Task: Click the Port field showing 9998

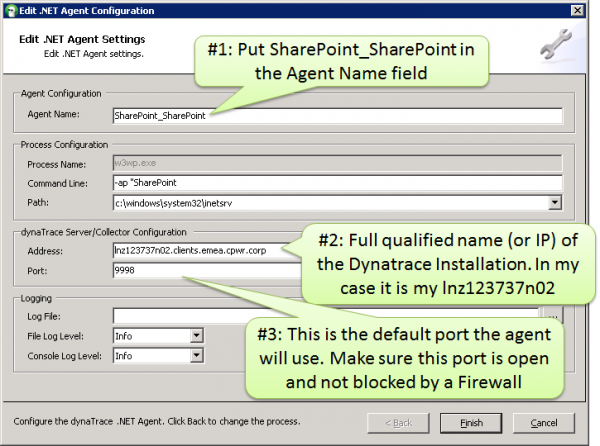Action: tap(207, 271)
